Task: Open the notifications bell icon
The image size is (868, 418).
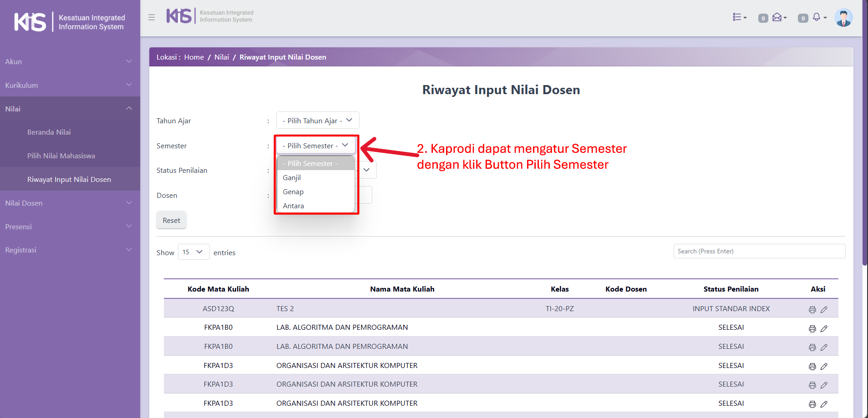Action: [817, 17]
